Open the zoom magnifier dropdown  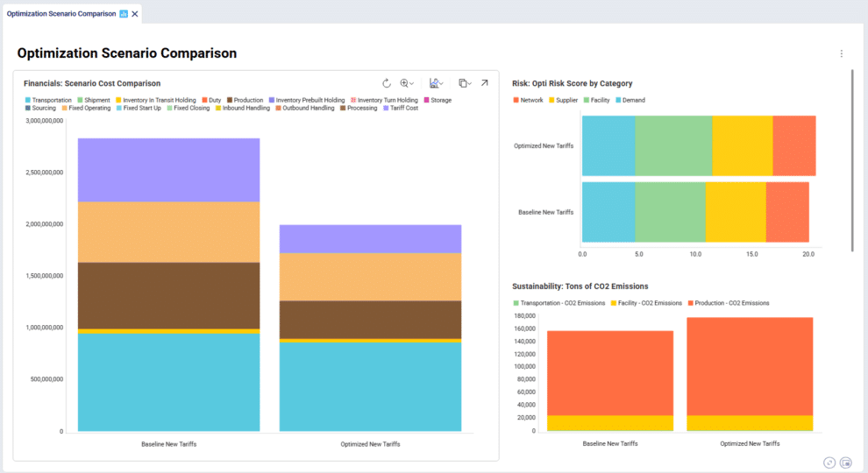pos(407,83)
